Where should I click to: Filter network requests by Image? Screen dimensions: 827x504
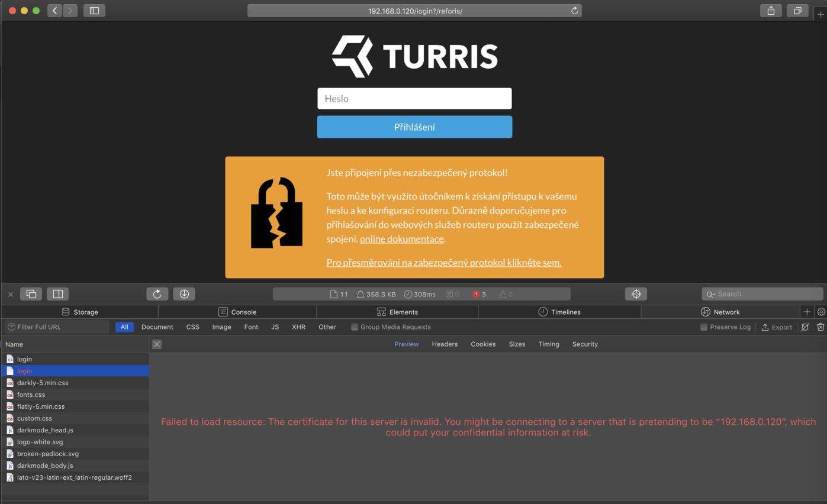click(222, 327)
